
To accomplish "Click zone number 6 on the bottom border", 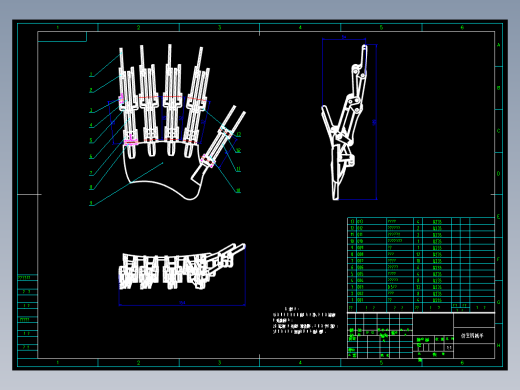I will click(462, 362).
